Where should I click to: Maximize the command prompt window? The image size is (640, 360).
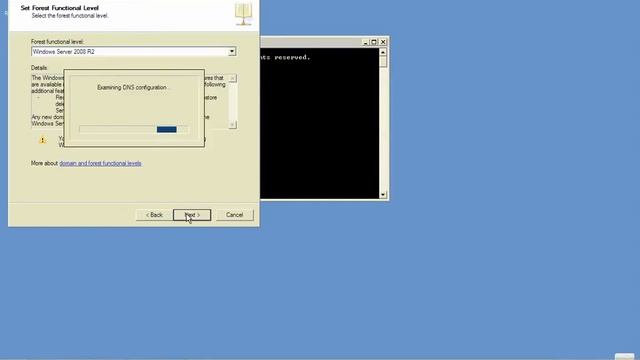click(374, 42)
